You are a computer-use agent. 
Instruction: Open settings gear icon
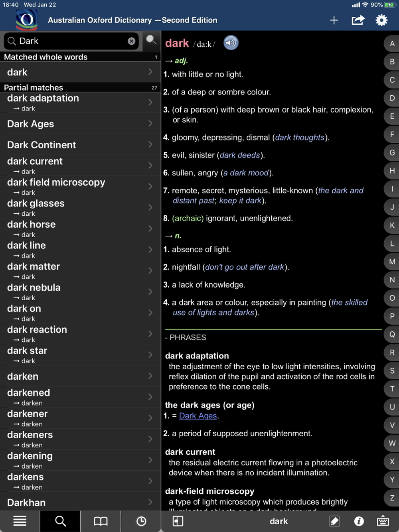(381, 20)
